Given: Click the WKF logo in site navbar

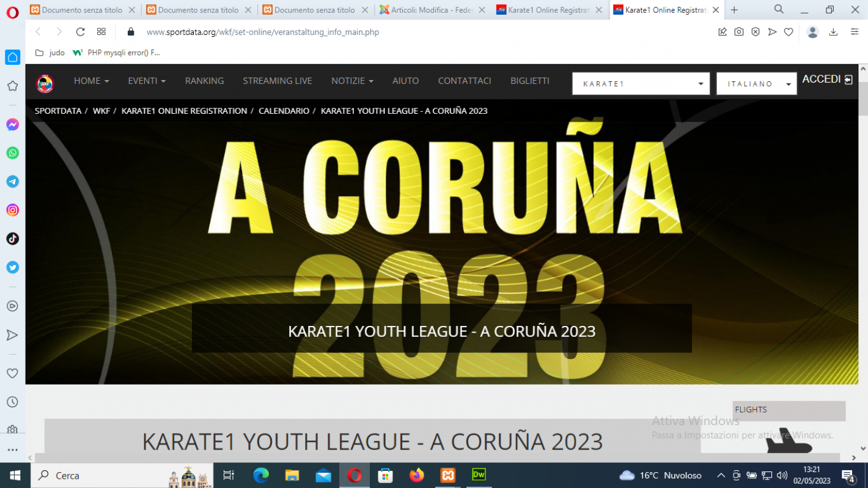Looking at the screenshot, I should click(x=45, y=83).
